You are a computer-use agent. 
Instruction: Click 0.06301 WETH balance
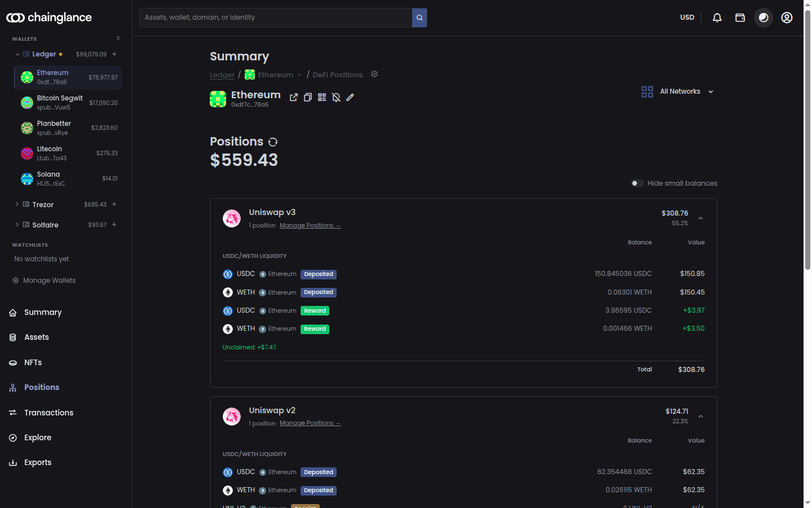coord(629,292)
